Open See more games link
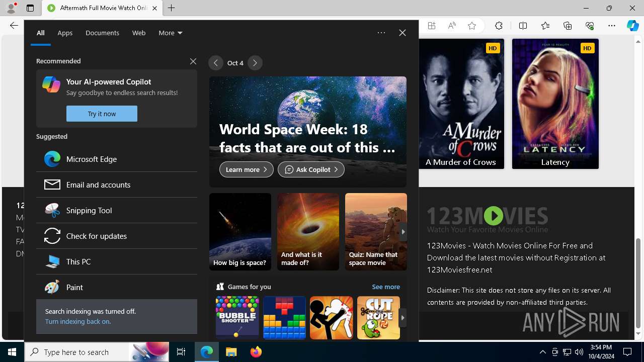Viewport: 644px width, 362px height. 386,287
